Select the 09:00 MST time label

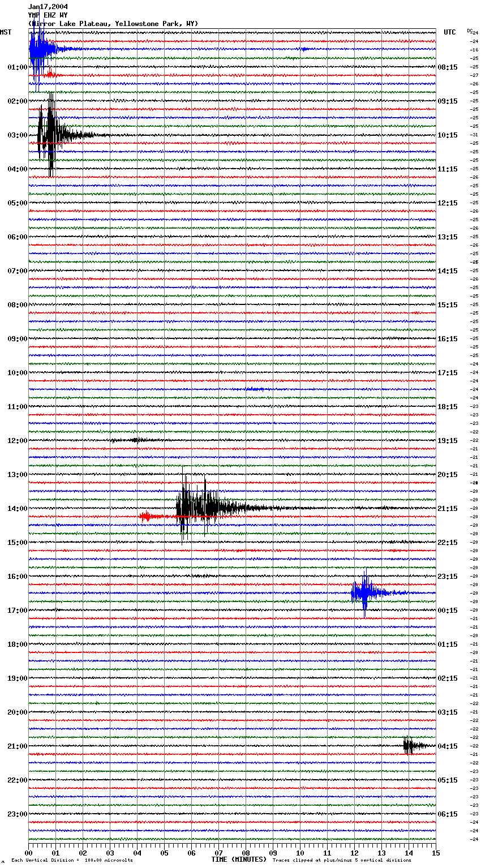click(18, 339)
